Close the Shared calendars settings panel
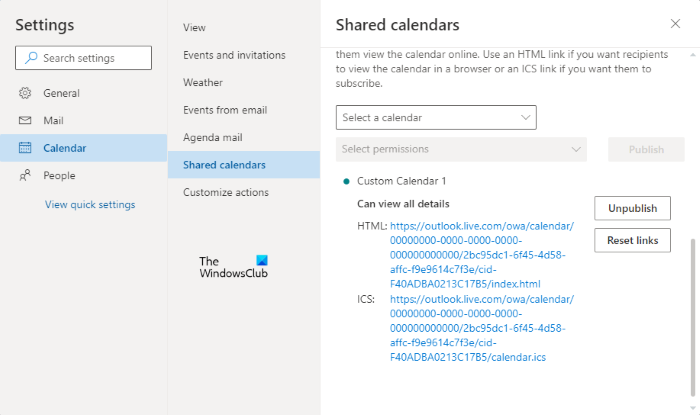The height and width of the screenshot is (415, 700). point(675,24)
